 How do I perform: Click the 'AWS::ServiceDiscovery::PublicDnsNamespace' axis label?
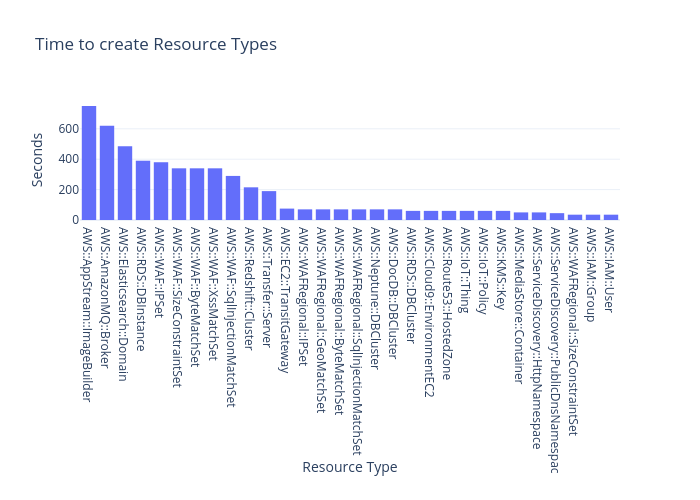(x=555, y=350)
